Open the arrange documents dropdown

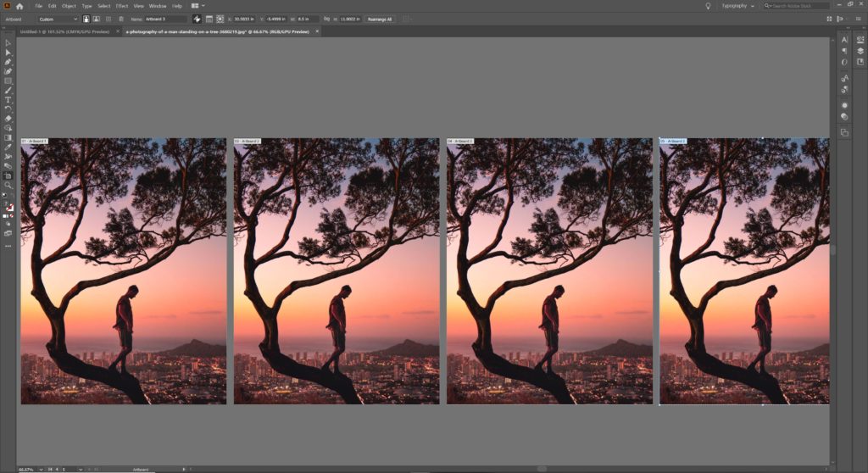tap(198, 6)
